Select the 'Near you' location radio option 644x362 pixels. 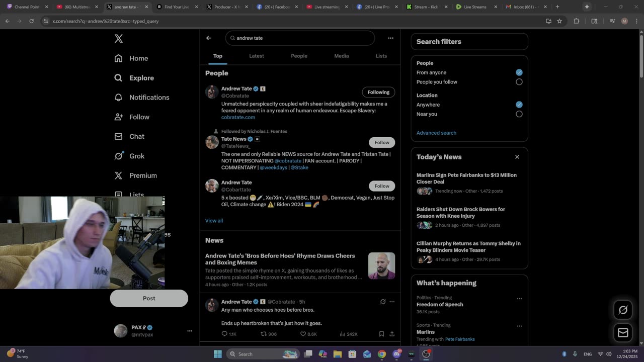(519, 114)
